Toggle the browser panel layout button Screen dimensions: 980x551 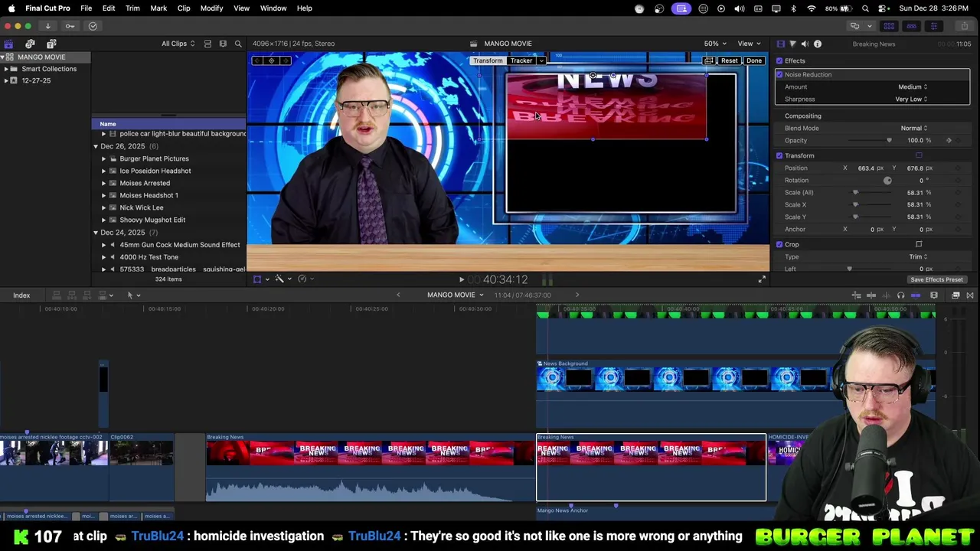pos(889,26)
